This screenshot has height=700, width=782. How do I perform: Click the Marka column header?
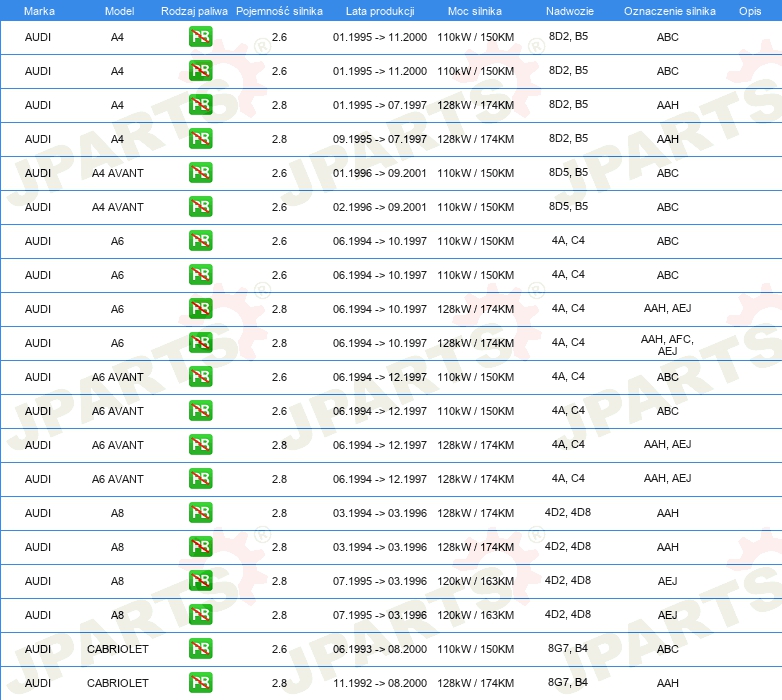point(39,11)
